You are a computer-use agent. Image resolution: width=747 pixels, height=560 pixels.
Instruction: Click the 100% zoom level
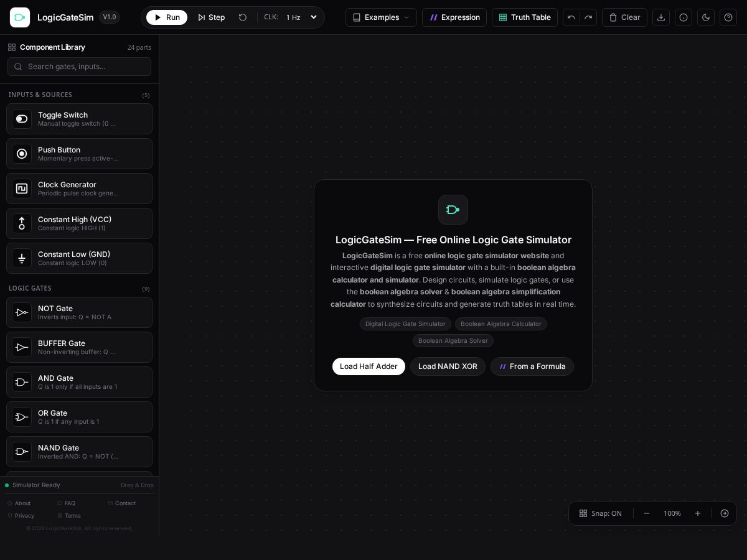(x=672, y=513)
